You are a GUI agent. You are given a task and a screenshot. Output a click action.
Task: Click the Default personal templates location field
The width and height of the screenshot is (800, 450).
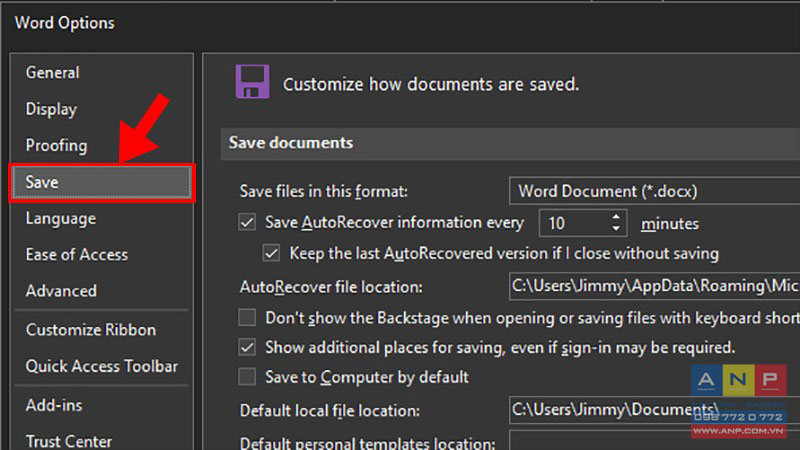(655, 440)
